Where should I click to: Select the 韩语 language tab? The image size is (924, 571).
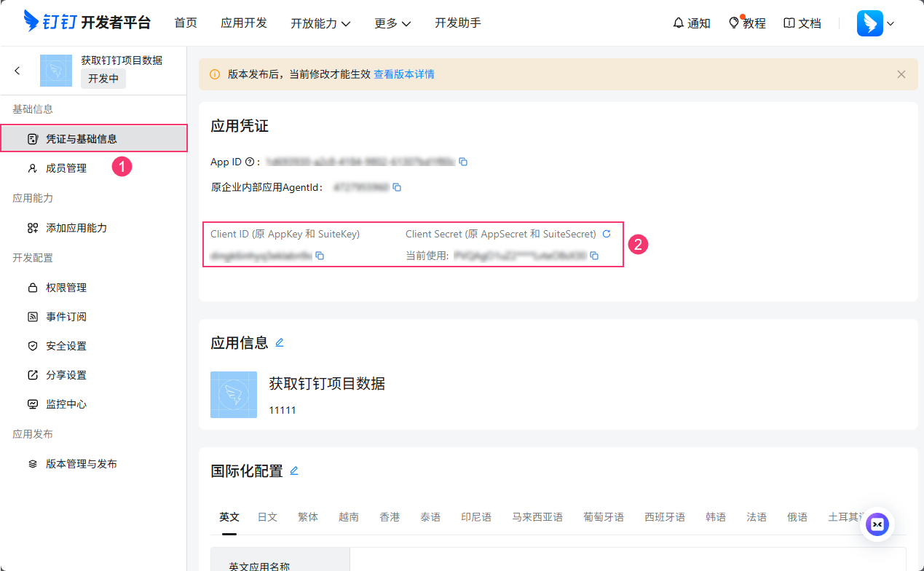716,517
